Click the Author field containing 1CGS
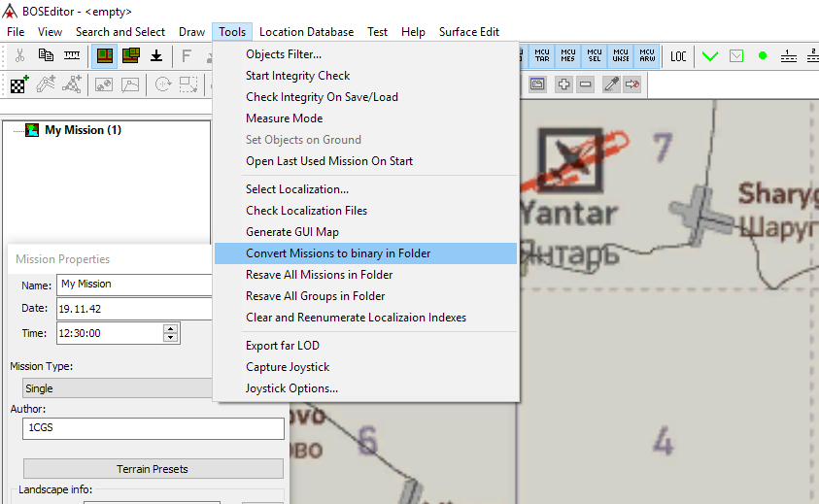 coord(154,428)
